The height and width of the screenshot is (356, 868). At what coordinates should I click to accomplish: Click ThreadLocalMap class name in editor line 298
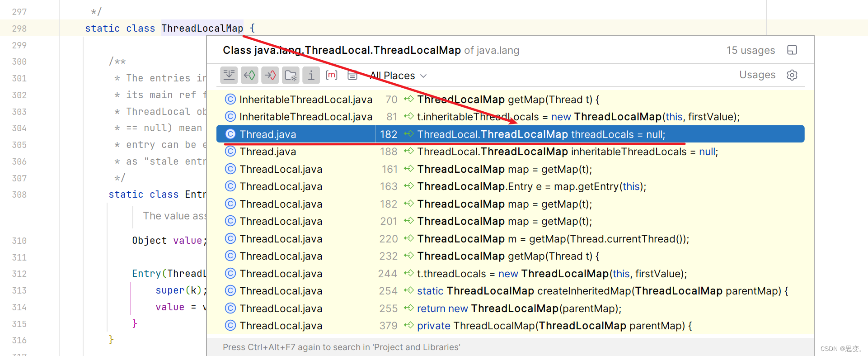coord(202,28)
